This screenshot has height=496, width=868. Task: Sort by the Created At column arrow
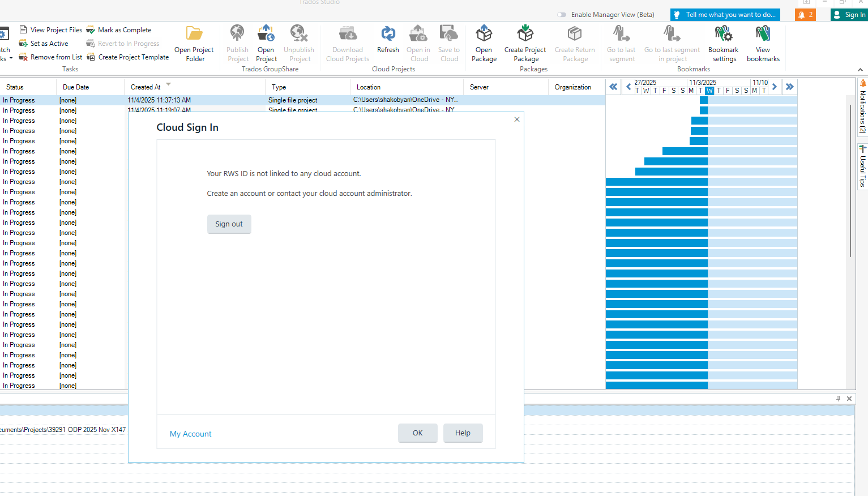(168, 85)
